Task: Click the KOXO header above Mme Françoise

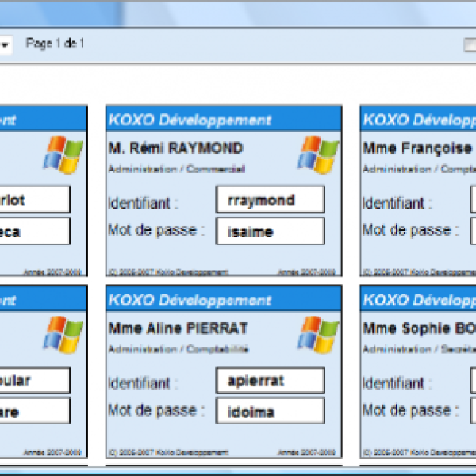Action: 418,119
